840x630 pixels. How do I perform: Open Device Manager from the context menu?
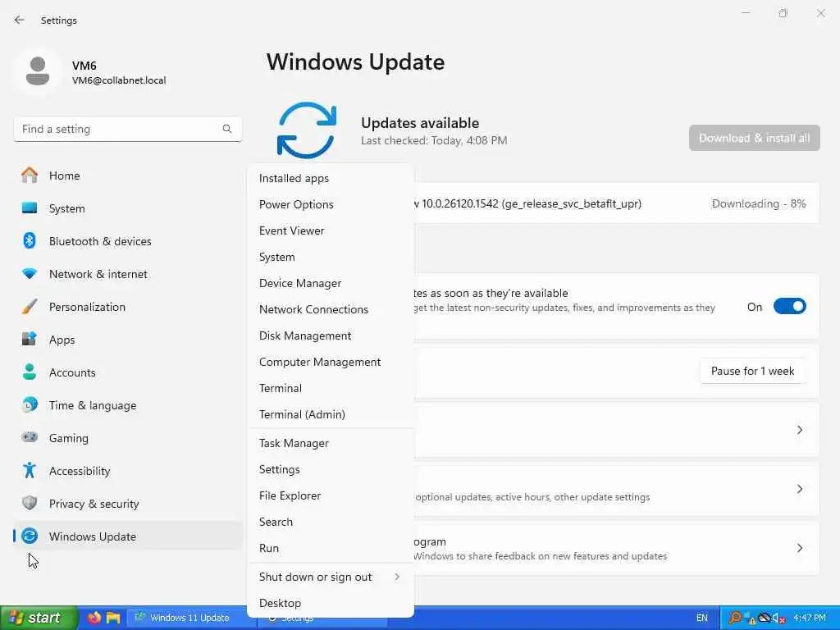click(331, 283)
